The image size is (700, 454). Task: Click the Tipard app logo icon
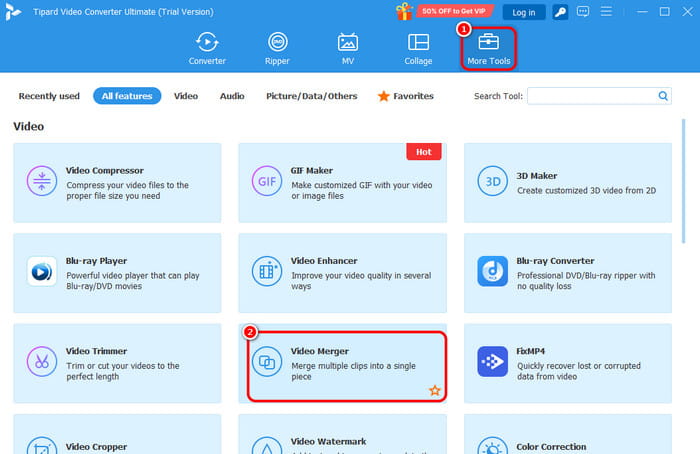(13, 12)
